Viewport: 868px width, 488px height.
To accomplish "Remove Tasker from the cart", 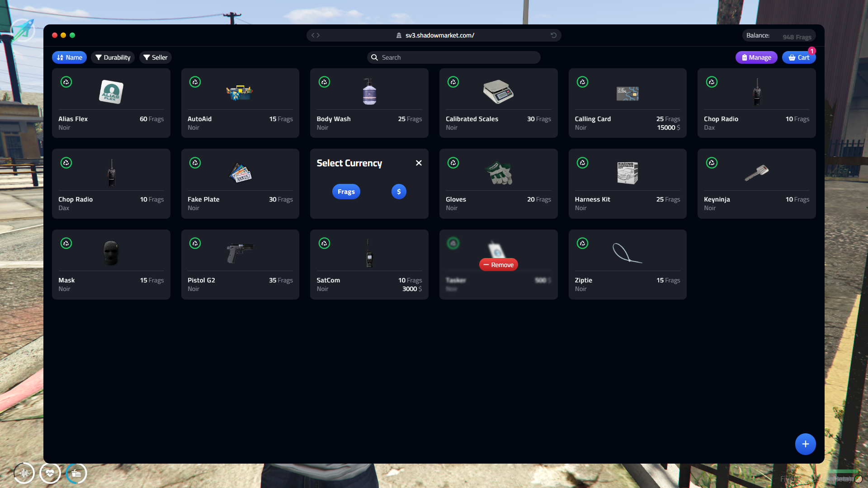I will coord(499,265).
